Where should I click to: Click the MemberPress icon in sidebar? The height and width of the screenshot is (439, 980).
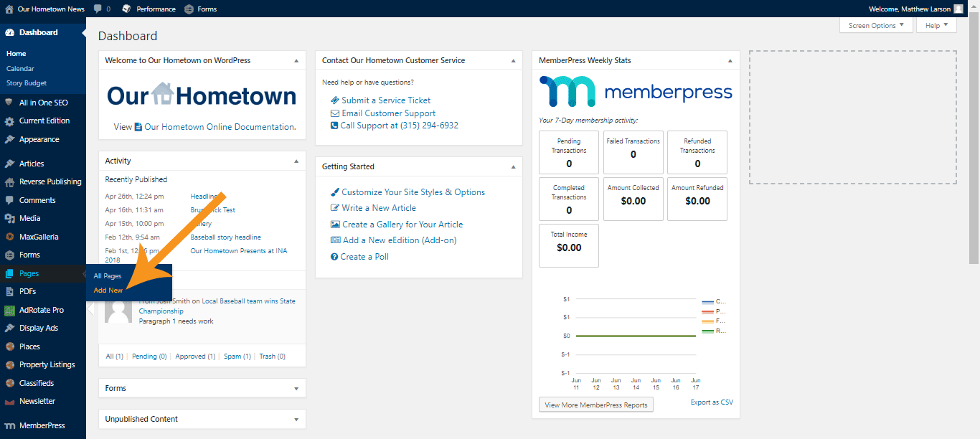coord(9,426)
